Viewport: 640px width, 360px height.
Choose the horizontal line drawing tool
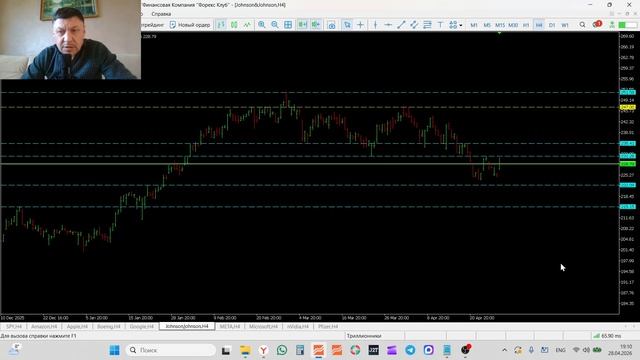coord(388,25)
